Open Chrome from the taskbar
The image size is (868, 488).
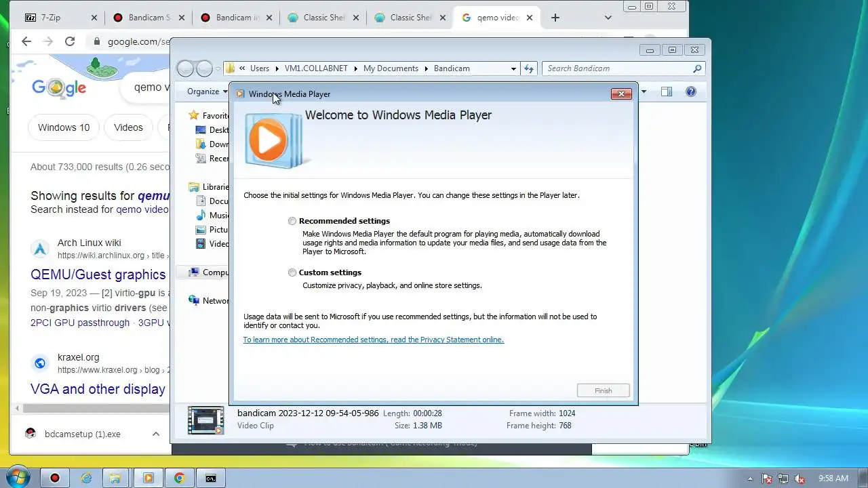[x=180, y=478]
